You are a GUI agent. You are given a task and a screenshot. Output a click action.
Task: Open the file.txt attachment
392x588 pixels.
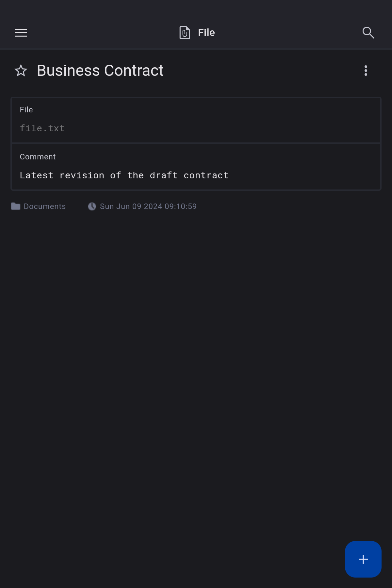click(x=42, y=128)
